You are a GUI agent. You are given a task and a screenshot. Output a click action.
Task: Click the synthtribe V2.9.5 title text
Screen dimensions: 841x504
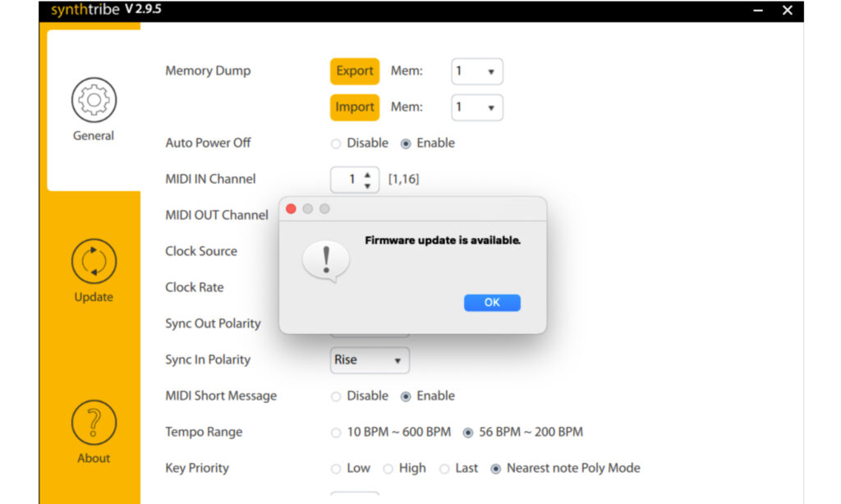[106, 10]
